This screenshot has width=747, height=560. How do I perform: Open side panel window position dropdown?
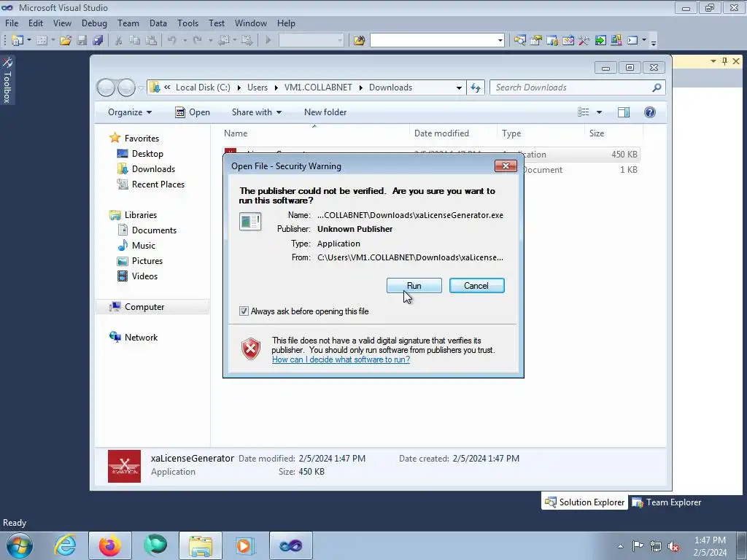(713, 61)
